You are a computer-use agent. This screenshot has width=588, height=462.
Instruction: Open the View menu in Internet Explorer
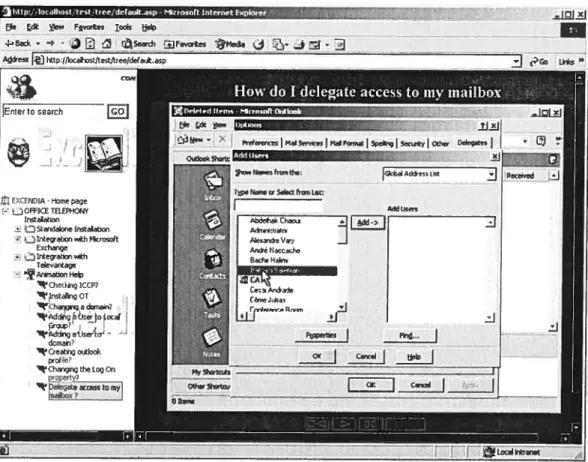tap(56, 27)
